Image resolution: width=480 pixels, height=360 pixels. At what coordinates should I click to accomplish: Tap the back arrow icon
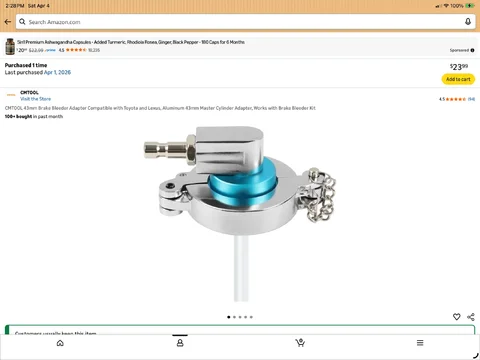point(8,22)
